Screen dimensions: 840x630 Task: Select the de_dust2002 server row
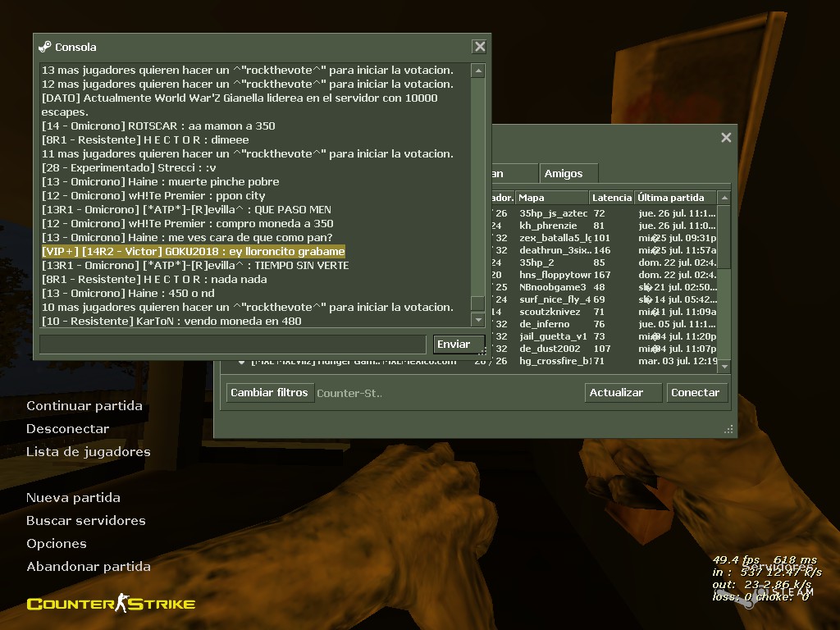point(604,349)
